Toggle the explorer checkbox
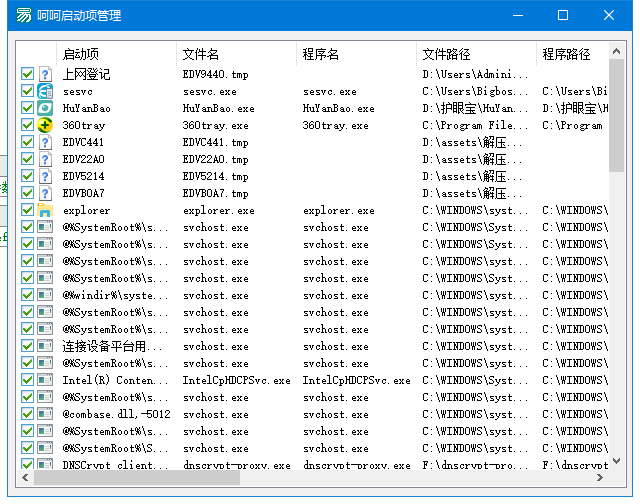 pyautogui.click(x=27, y=210)
